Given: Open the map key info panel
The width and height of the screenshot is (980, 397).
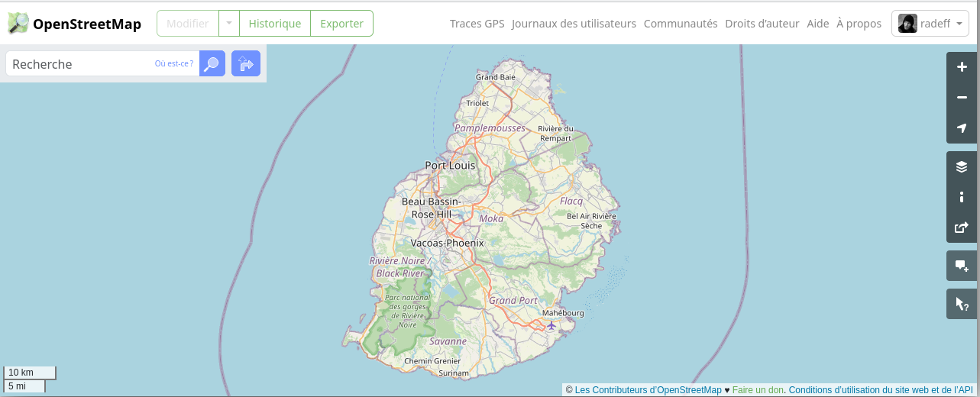Looking at the screenshot, I should tap(962, 197).
